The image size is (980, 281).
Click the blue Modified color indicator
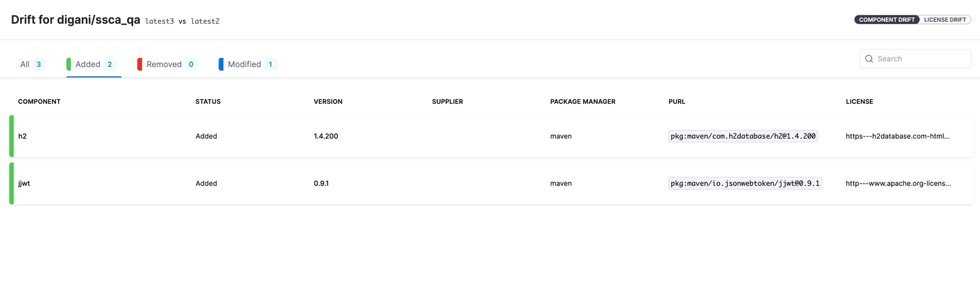coord(221,64)
